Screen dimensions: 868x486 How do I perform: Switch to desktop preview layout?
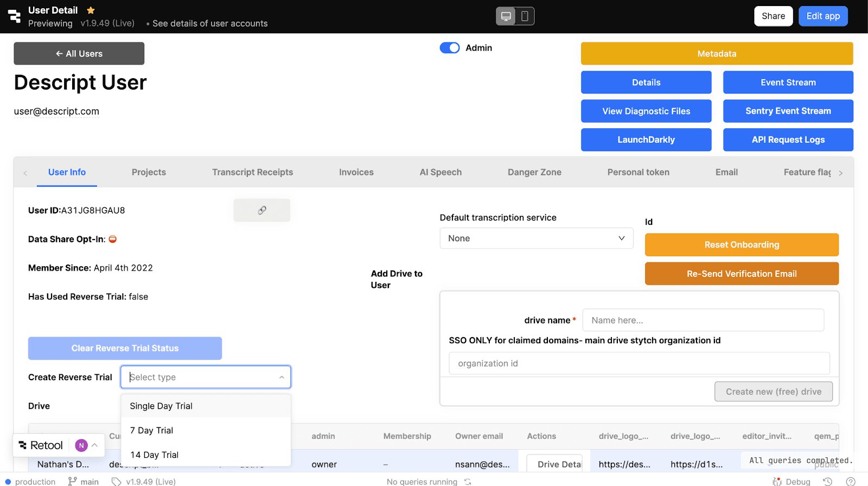coord(506,16)
